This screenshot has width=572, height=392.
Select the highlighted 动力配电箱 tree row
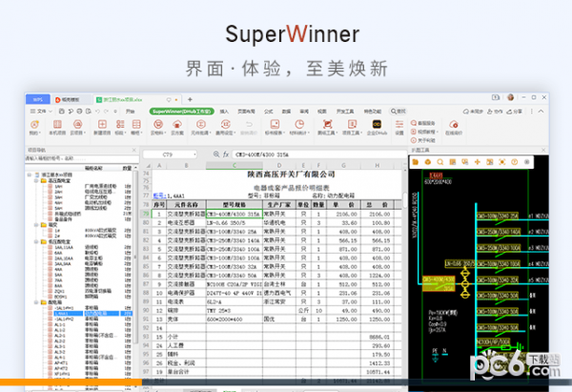92,314
